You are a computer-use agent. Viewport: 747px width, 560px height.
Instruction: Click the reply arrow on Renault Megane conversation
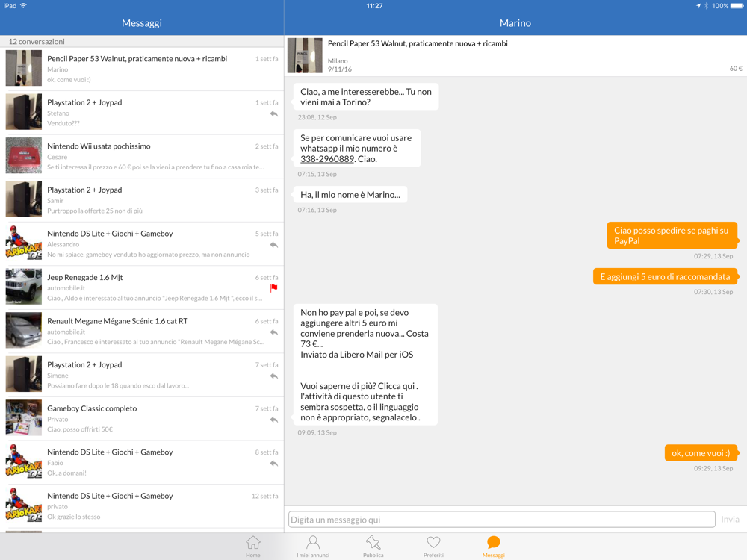(x=274, y=332)
